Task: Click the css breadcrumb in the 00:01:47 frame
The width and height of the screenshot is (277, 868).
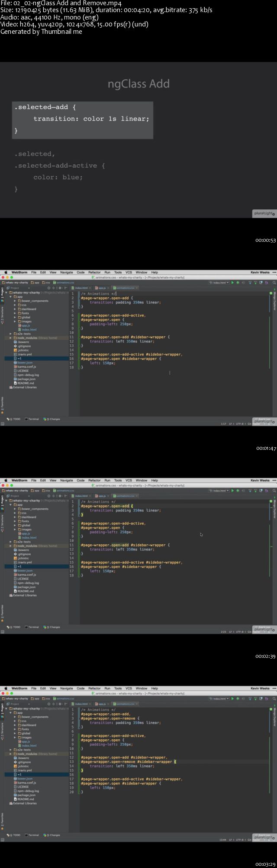Action: [46, 283]
